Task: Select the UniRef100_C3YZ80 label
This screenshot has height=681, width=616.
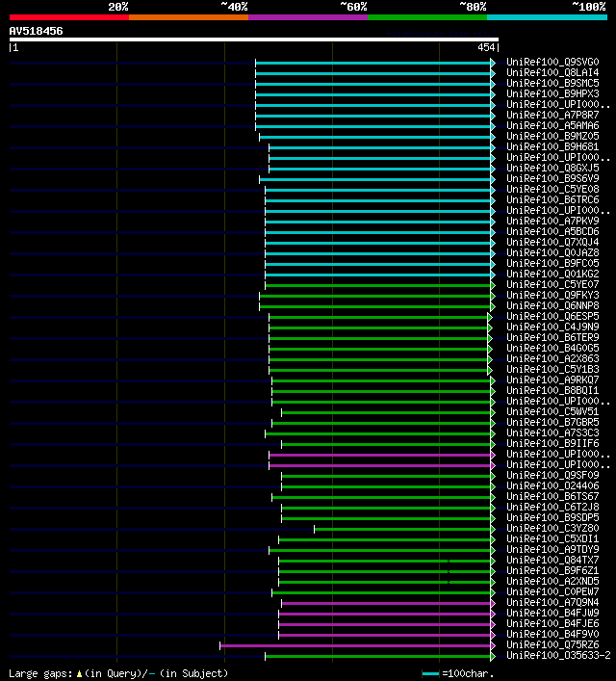Action: pyautogui.click(x=552, y=528)
